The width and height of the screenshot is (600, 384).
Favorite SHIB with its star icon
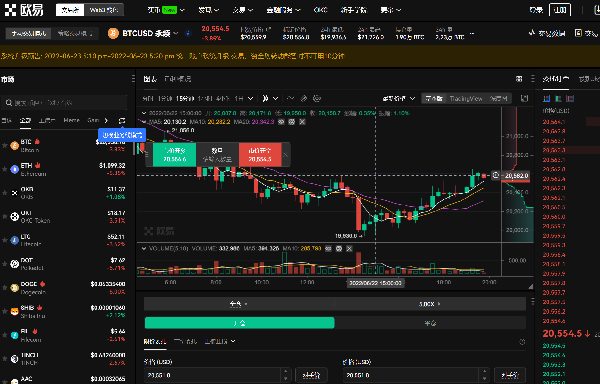tap(5, 311)
